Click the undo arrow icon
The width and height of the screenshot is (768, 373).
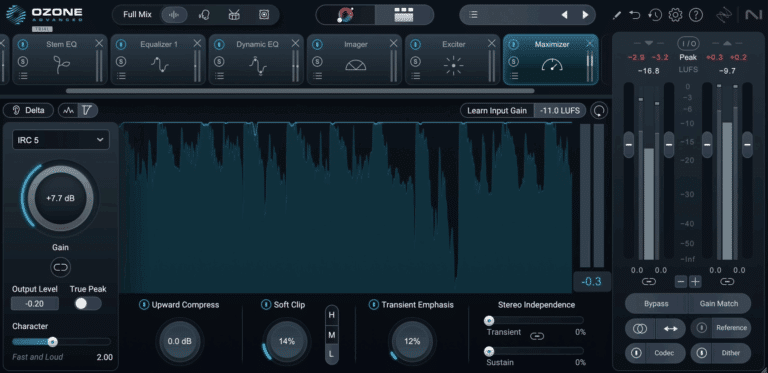pos(635,15)
